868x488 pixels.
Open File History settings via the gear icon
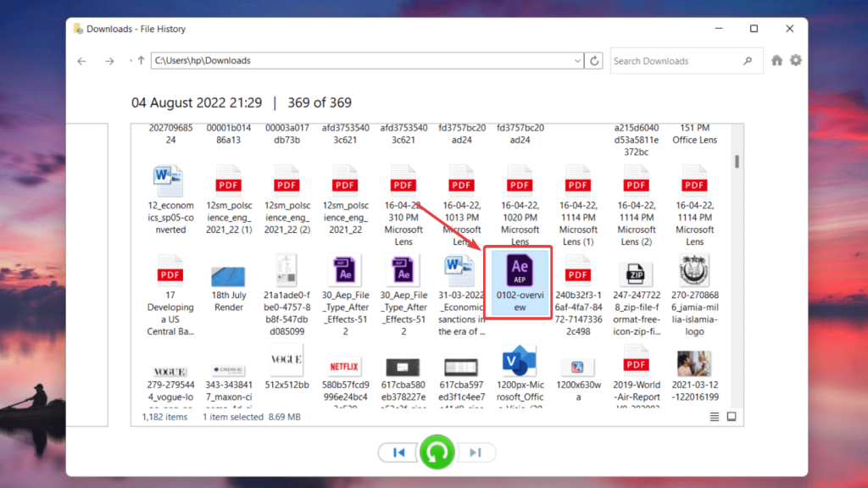[x=795, y=60]
